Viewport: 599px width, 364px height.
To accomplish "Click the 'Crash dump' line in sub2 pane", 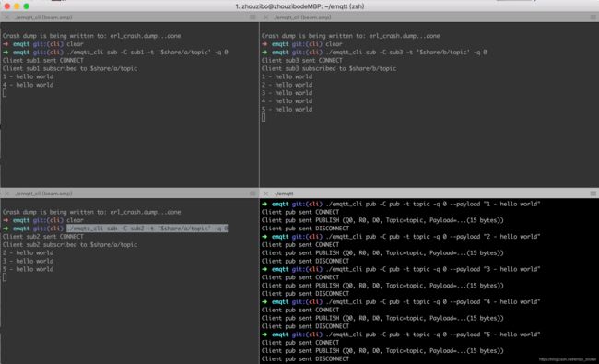I will point(91,212).
